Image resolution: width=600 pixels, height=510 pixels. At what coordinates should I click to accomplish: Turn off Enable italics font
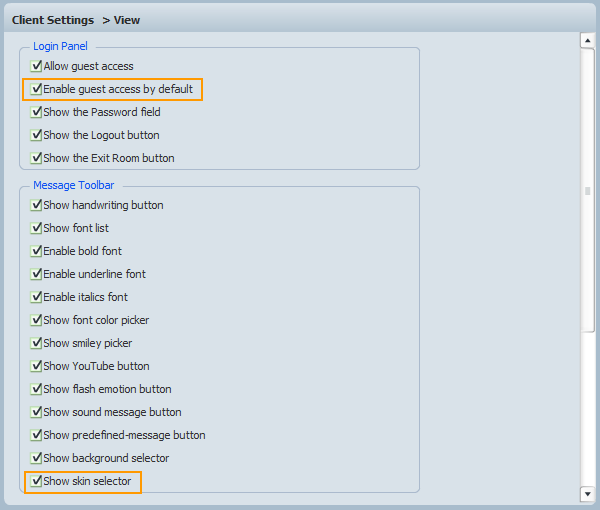pyautogui.click(x=36, y=297)
